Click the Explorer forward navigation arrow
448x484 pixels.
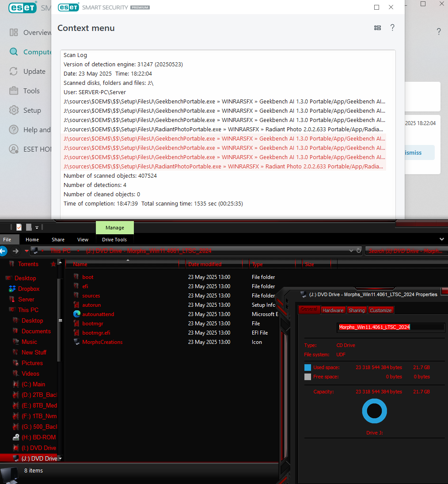point(15,251)
